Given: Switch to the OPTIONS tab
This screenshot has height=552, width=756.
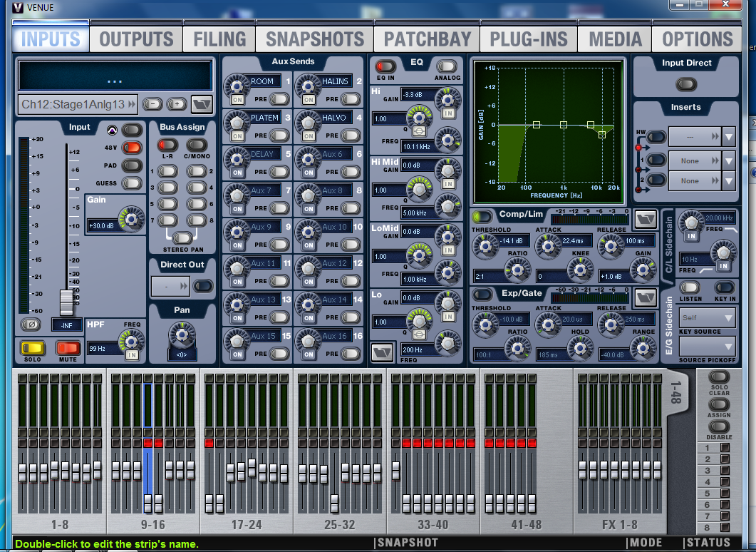Looking at the screenshot, I should (697, 39).
